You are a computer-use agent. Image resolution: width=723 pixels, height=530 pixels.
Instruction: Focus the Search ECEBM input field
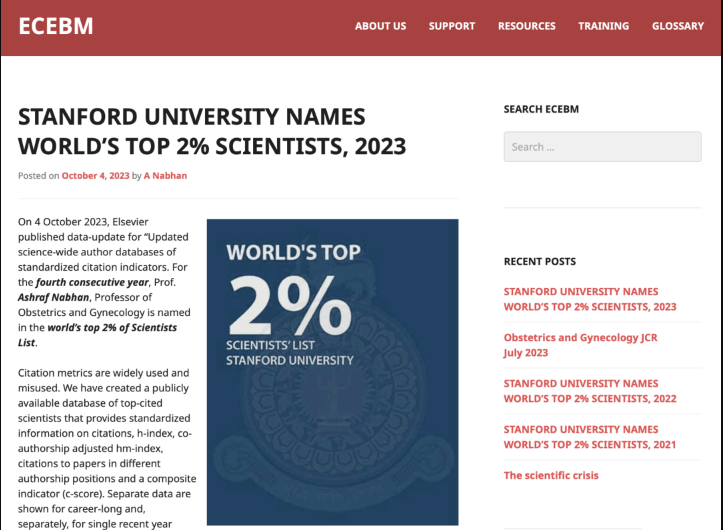(602, 147)
